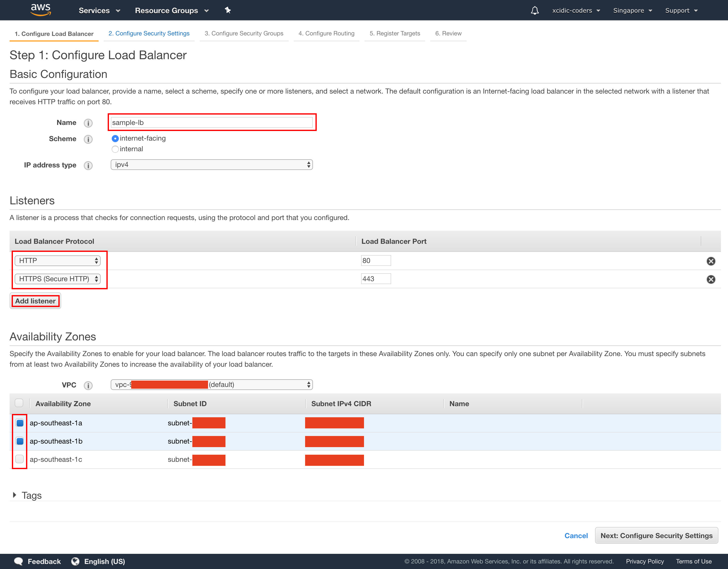Open the IP address type ipv4 dropdown

212,165
